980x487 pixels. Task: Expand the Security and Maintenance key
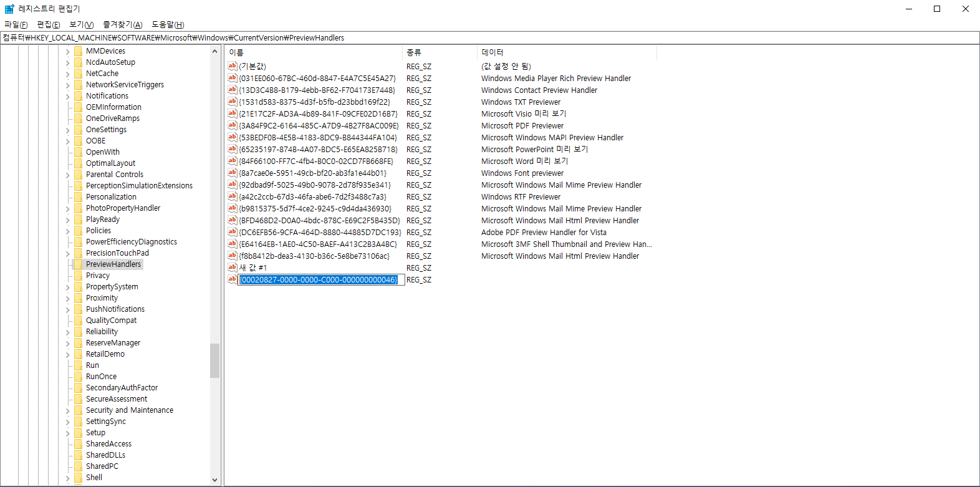[x=67, y=410]
